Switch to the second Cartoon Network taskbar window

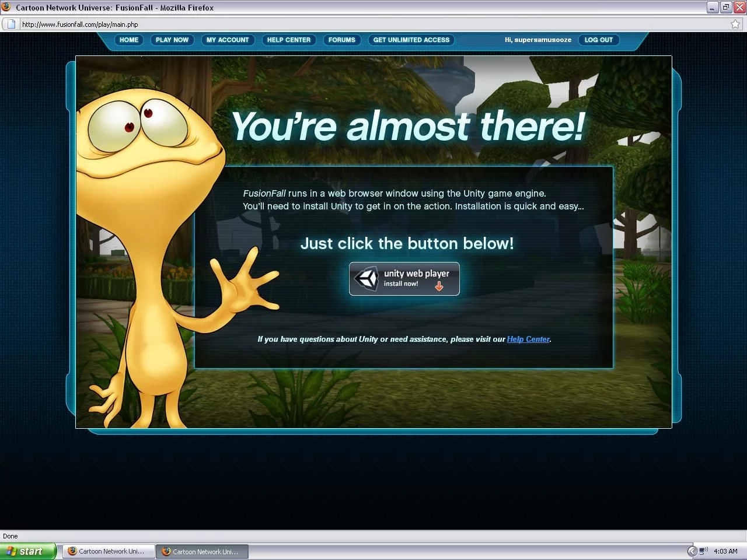[x=202, y=551]
